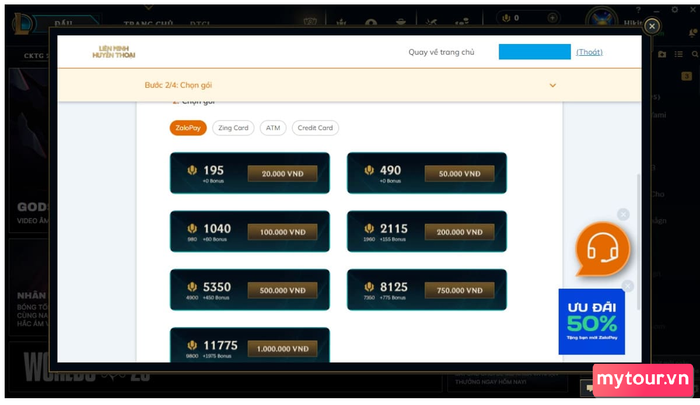Select the 8125 RP 750.000 VND package

[427, 290]
